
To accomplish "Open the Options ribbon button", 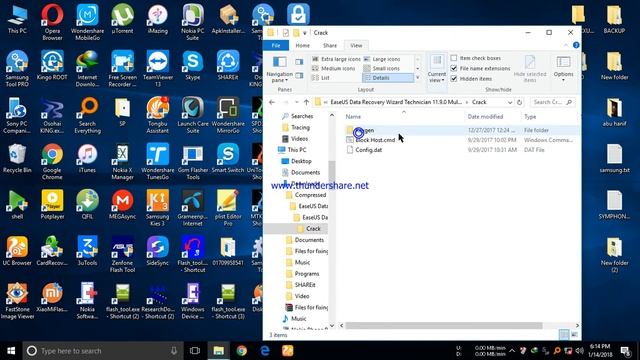I will tap(563, 68).
